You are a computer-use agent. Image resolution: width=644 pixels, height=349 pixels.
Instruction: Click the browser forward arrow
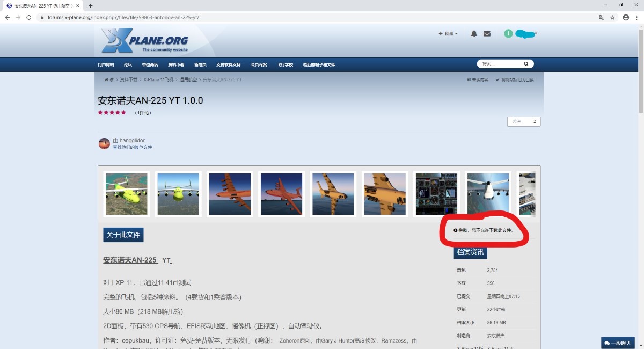coord(18,17)
